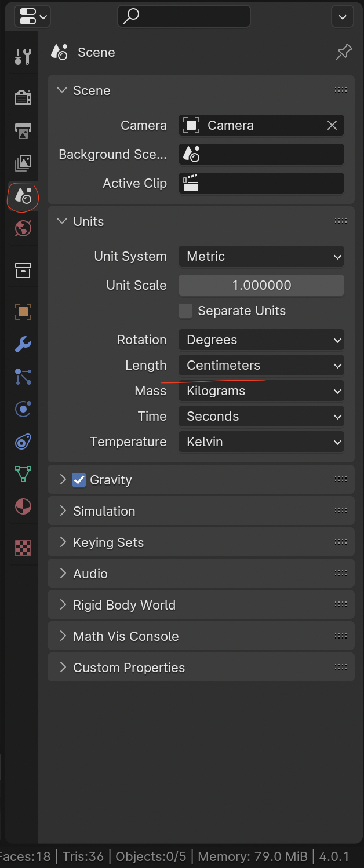Open the Particles properties tab
This screenshot has width=364, height=868.
point(23,377)
